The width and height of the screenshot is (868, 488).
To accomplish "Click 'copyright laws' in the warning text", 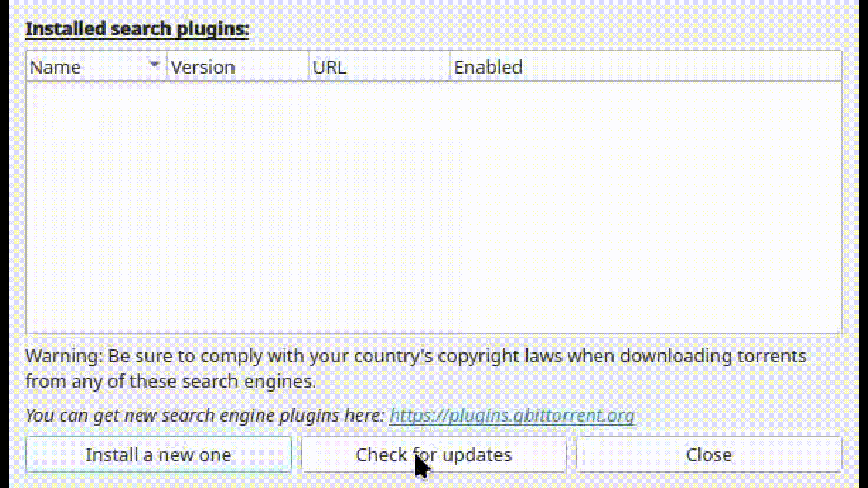I will pyautogui.click(x=500, y=356).
